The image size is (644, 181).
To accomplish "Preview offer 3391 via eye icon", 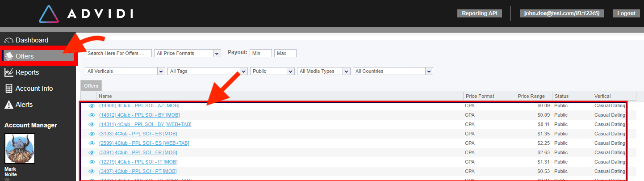I will click(92, 152).
